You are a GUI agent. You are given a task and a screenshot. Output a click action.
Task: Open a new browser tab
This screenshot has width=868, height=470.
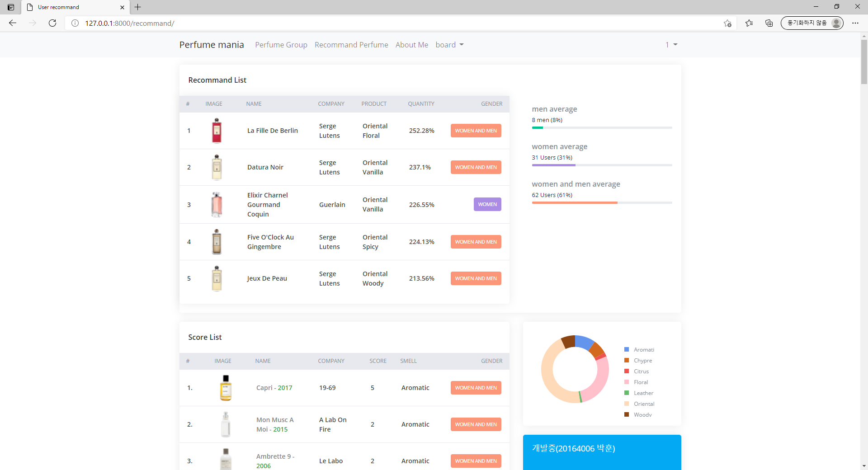point(138,7)
